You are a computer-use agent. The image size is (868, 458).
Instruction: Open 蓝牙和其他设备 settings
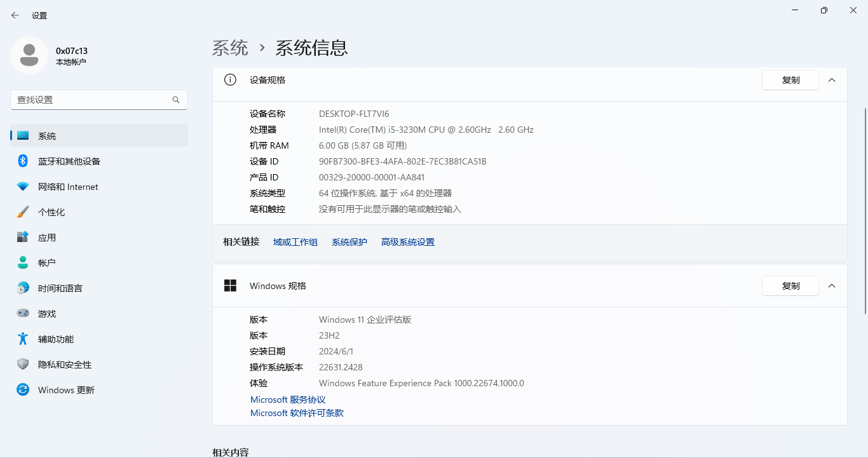(x=99, y=161)
